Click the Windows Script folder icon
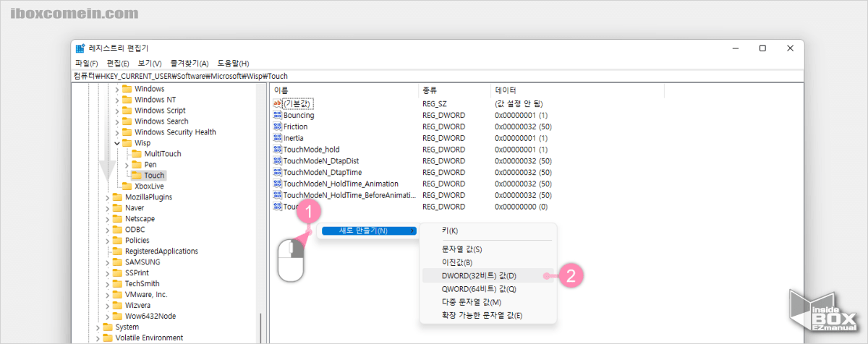 coord(127,111)
